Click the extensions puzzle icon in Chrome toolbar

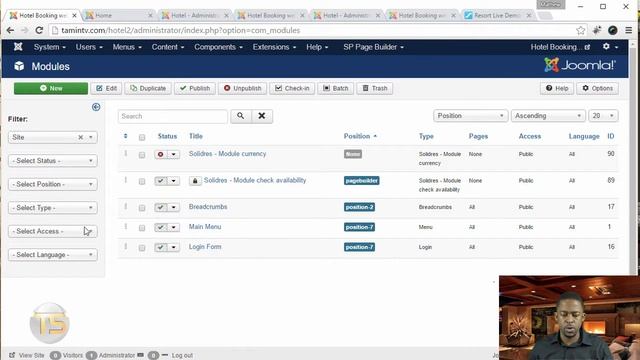597,30
